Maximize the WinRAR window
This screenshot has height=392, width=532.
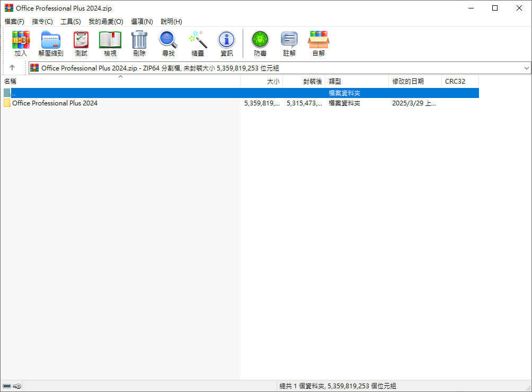coord(495,8)
